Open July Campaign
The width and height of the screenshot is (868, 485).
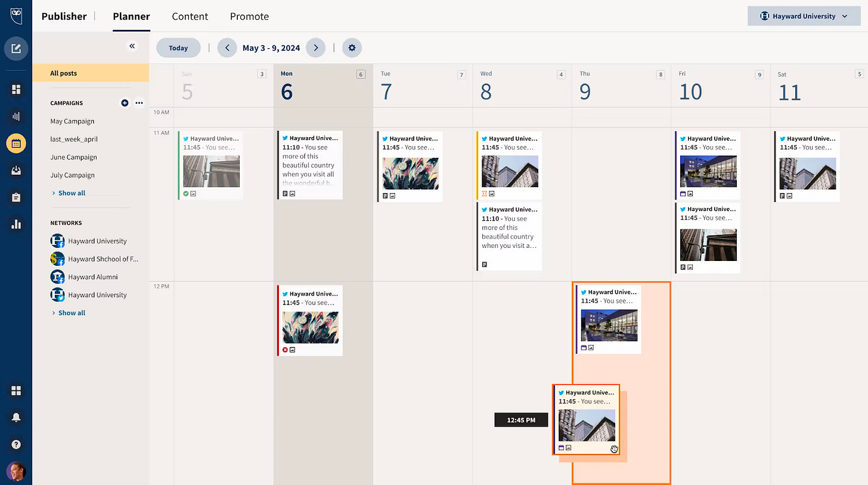pyautogui.click(x=72, y=175)
